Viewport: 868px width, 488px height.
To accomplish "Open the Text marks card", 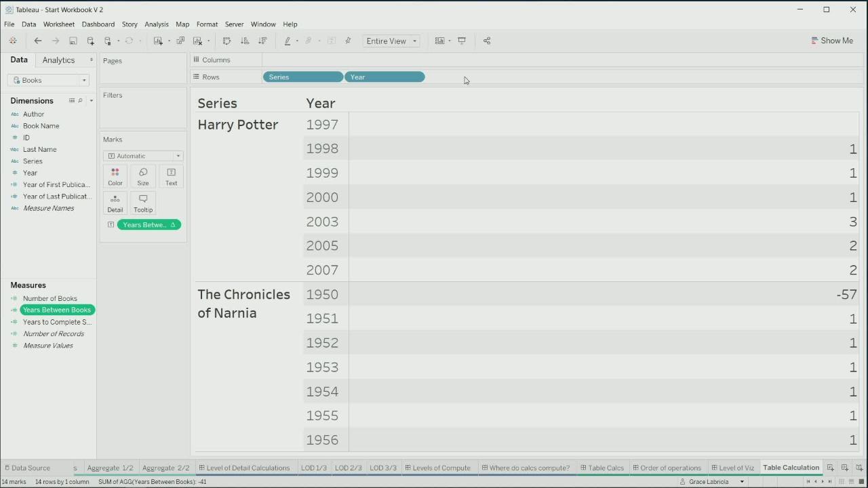I will point(171,176).
